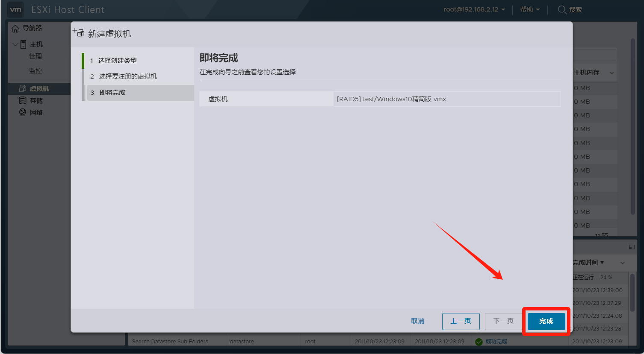Collapse the 主机 tree node

pyautogui.click(x=15, y=44)
